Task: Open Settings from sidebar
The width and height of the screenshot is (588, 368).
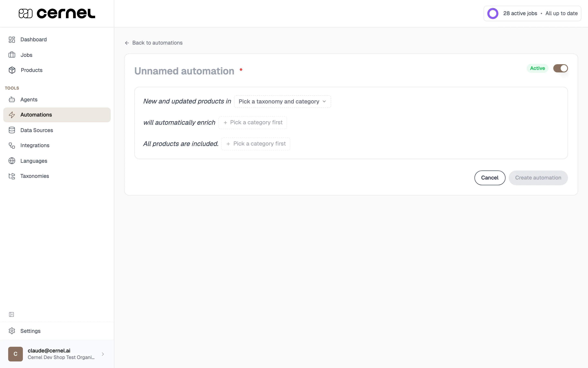Action: pos(57,331)
